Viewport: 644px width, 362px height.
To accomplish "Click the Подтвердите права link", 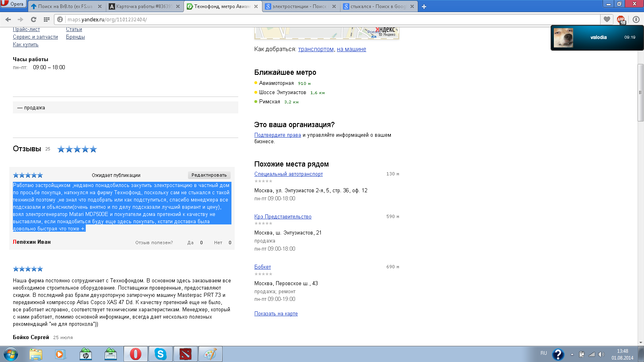I will pos(278,135).
